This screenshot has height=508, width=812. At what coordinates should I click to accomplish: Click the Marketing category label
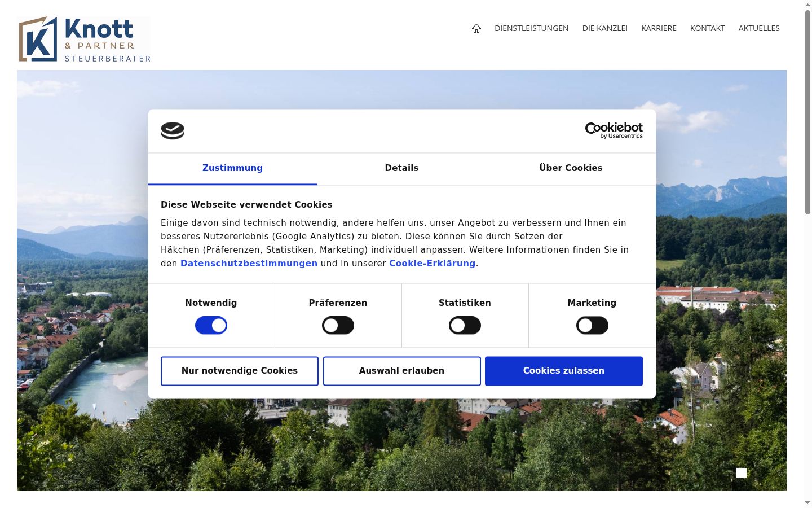click(x=592, y=303)
